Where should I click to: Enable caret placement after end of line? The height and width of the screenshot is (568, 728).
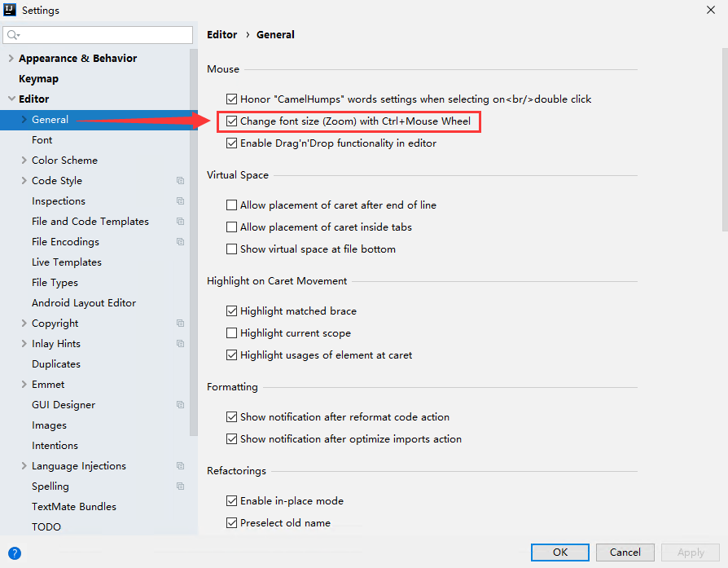[x=231, y=205]
